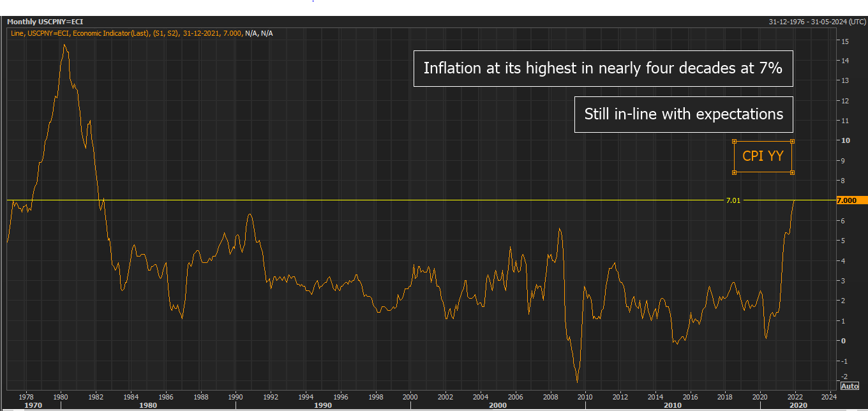Click the CPI line peak near 1980
868x411 pixels.
[x=64, y=45]
